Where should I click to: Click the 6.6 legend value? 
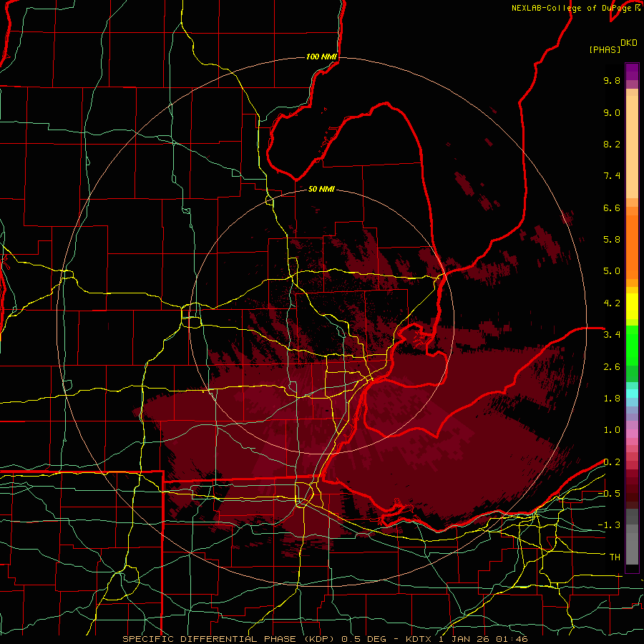point(612,208)
